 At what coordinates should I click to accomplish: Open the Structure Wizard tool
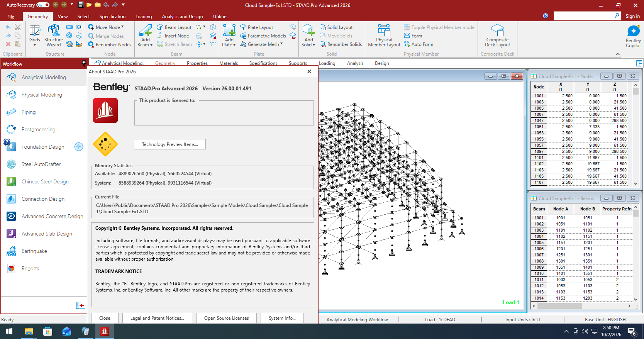click(54, 36)
